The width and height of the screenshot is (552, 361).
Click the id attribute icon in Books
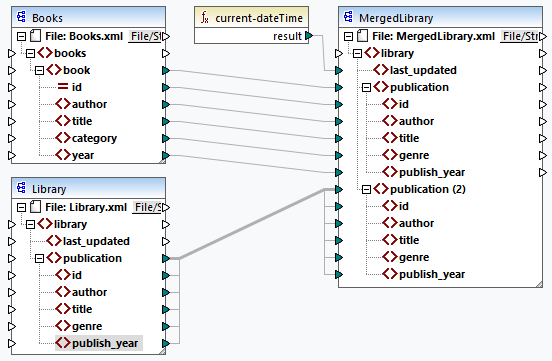[x=63, y=86]
